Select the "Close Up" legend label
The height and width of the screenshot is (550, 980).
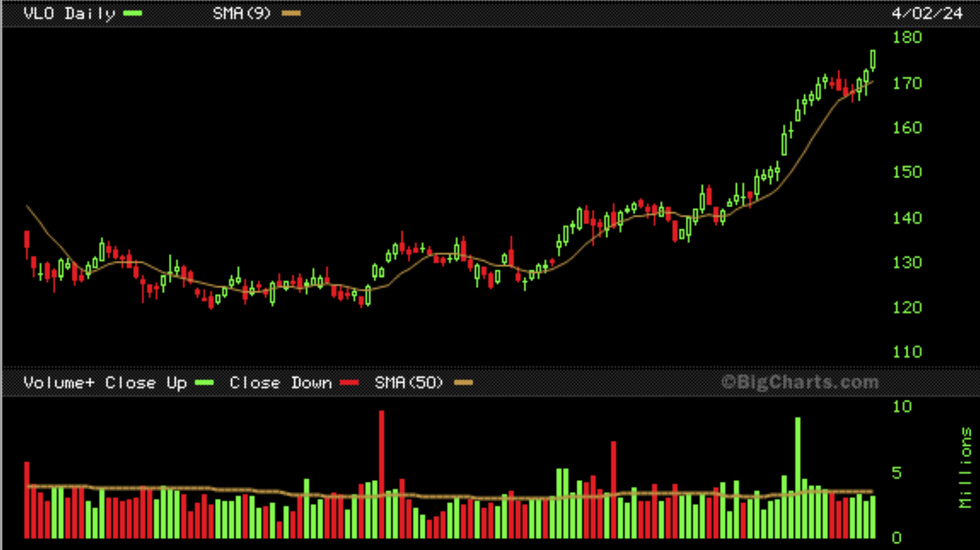146,382
